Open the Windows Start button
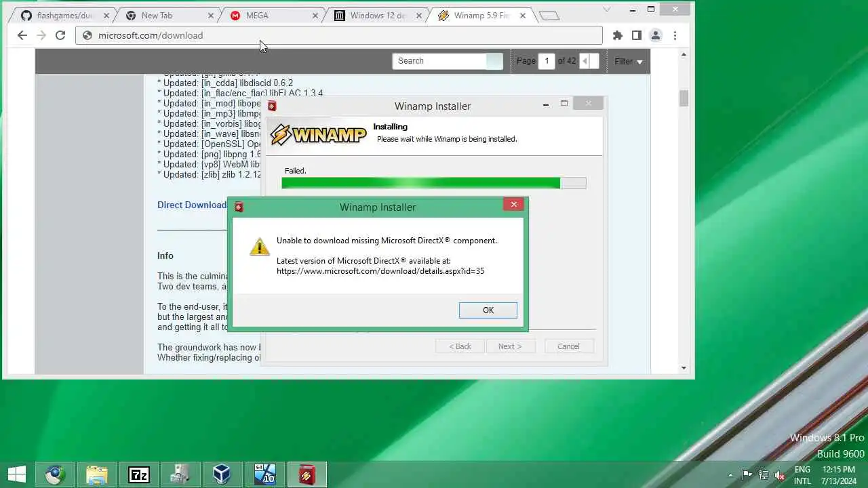The width and height of the screenshot is (868, 488). [x=17, y=474]
